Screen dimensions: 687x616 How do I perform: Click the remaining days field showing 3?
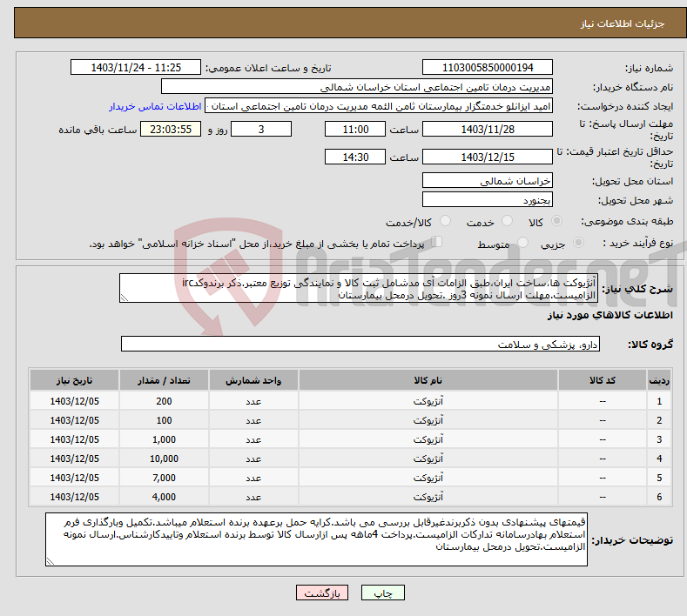click(261, 129)
